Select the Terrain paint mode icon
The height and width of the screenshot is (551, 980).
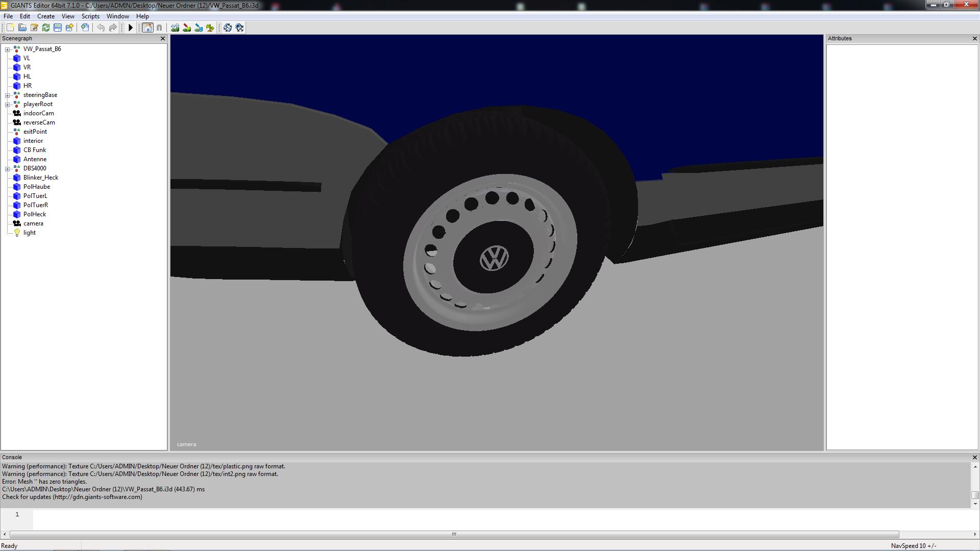click(187, 28)
